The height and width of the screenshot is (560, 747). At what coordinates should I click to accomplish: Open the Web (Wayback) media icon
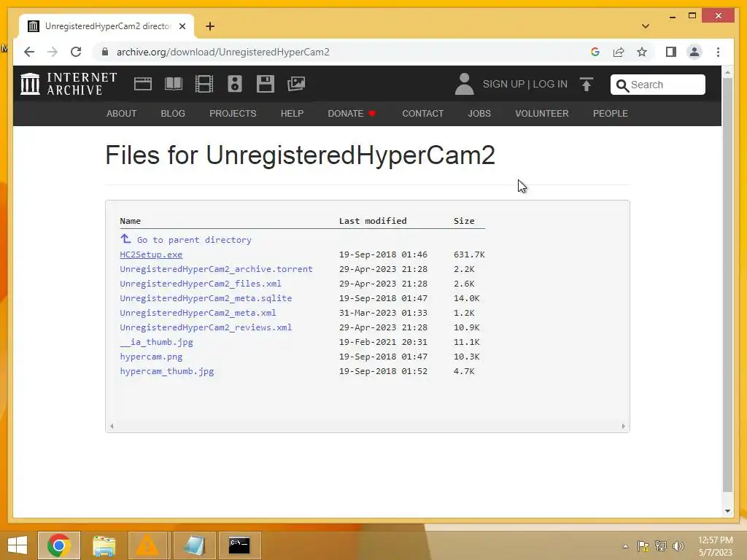tap(143, 84)
